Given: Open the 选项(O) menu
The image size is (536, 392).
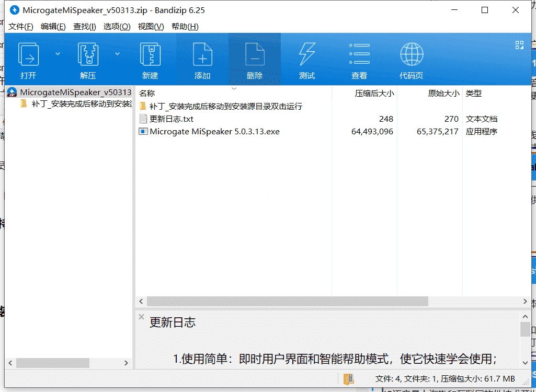Looking at the screenshot, I should click(x=117, y=27).
